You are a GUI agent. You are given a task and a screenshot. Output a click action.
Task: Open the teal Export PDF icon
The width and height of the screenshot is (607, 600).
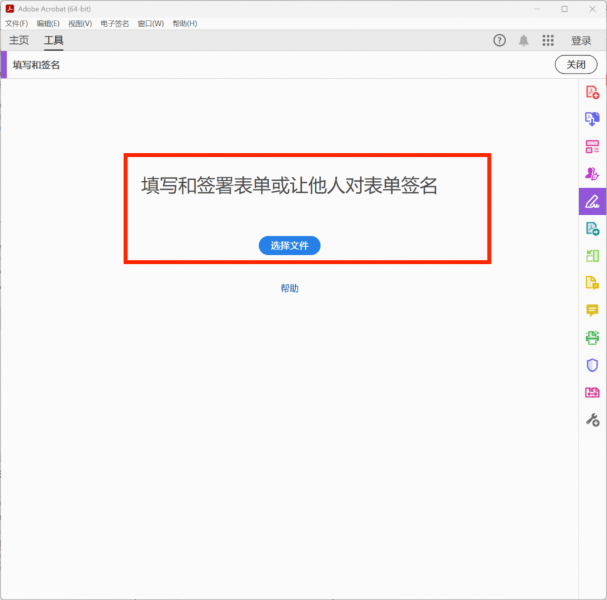click(x=592, y=228)
